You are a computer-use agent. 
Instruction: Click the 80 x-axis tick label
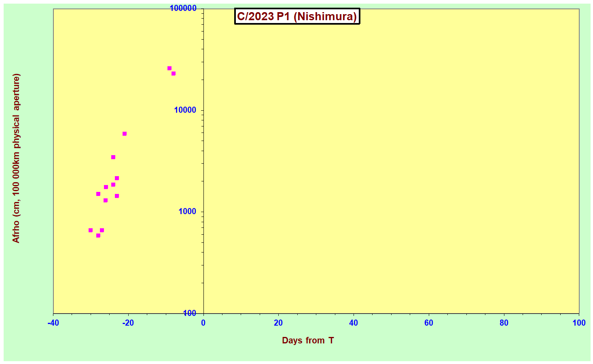504,323
